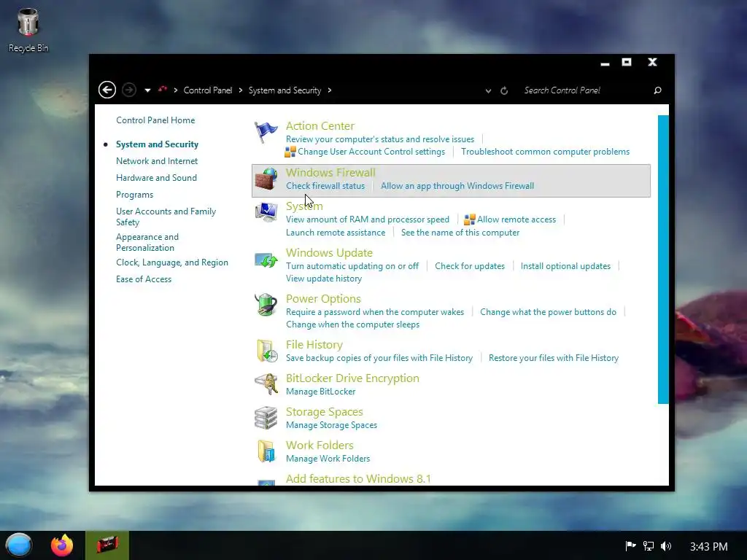Click the 3:43 PM clock in taskbar
Screen dimensions: 747x560
[709, 547]
